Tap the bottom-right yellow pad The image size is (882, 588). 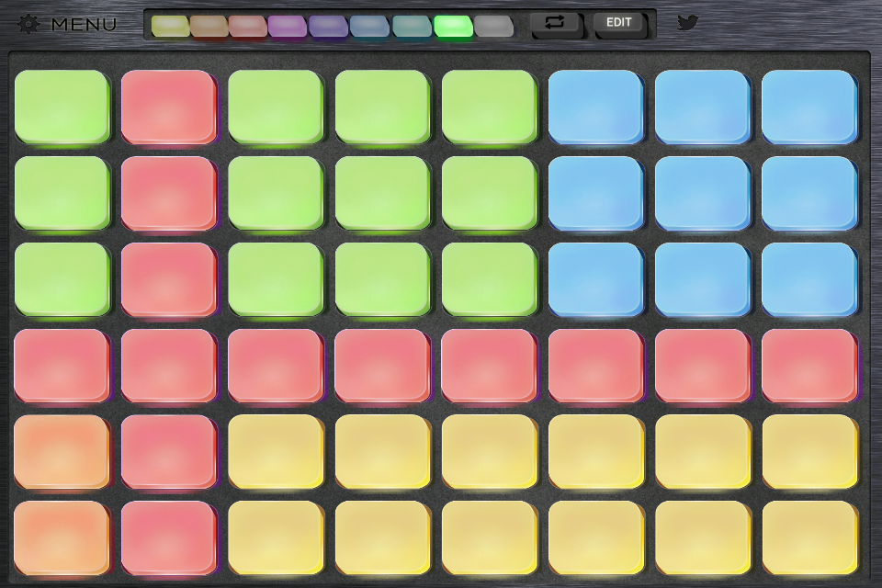[x=810, y=537]
